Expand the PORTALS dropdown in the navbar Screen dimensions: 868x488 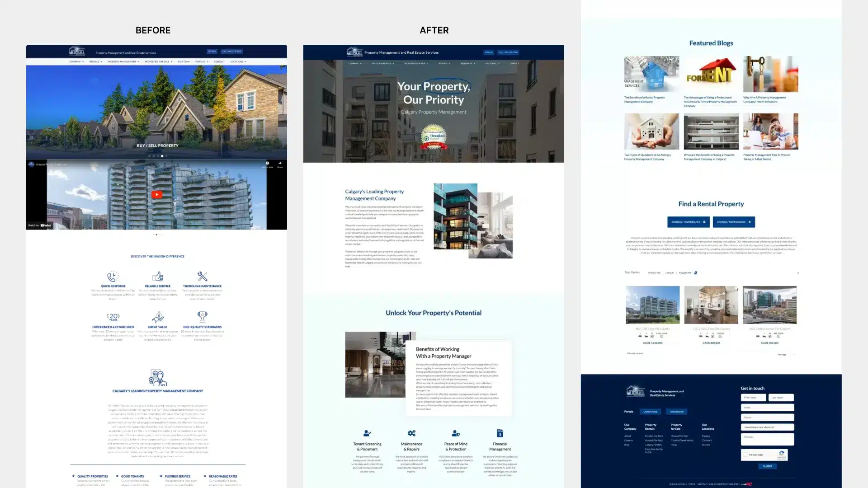[x=443, y=63]
